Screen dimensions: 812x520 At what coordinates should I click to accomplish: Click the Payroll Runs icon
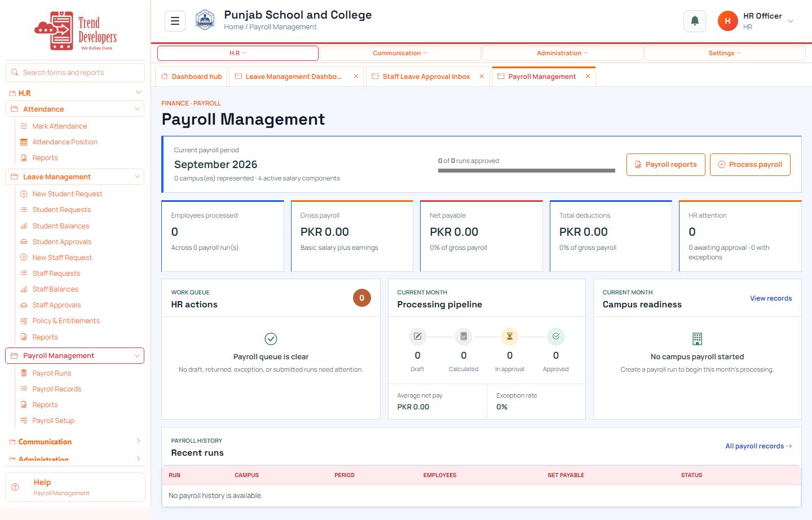pos(24,373)
